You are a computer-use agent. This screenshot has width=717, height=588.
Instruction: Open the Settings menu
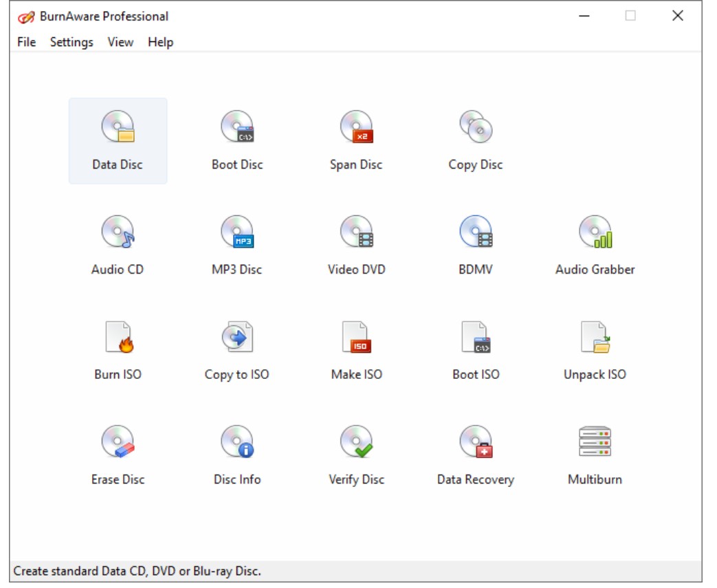point(71,42)
